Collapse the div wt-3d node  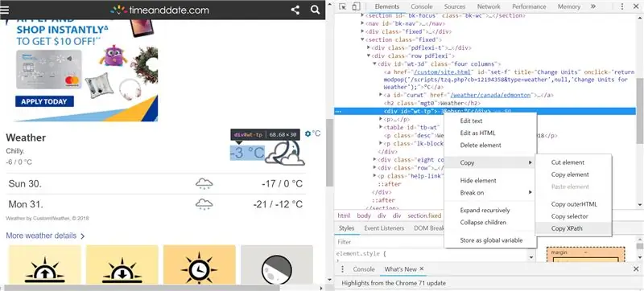click(x=374, y=64)
